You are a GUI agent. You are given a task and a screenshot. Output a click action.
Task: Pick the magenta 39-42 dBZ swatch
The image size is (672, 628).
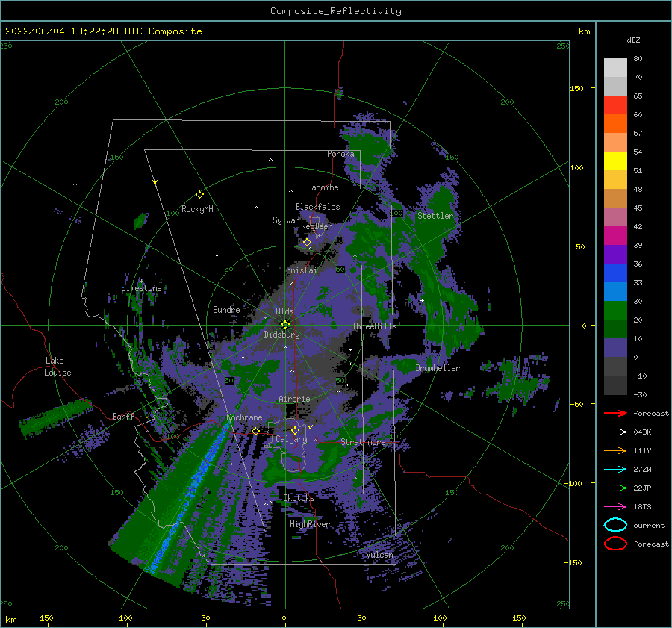coord(615,236)
